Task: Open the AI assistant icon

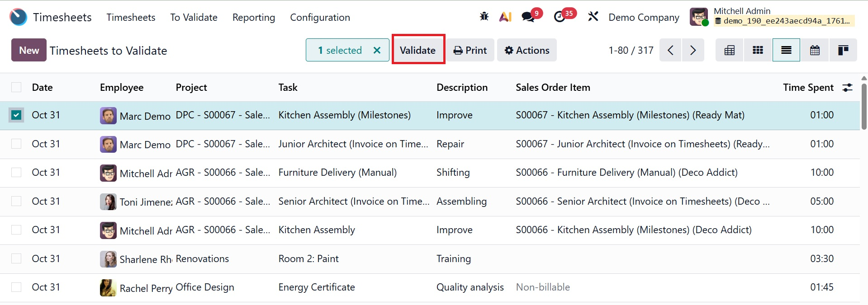Action: pos(505,17)
